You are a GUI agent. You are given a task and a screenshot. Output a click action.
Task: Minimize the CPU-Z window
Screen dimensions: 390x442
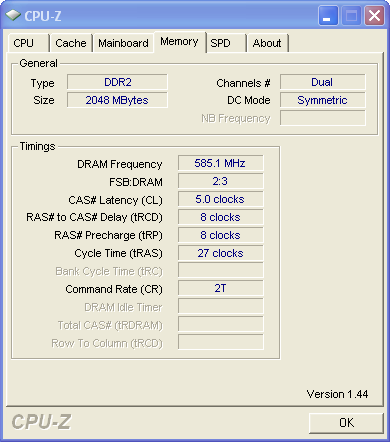tap(328, 16)
